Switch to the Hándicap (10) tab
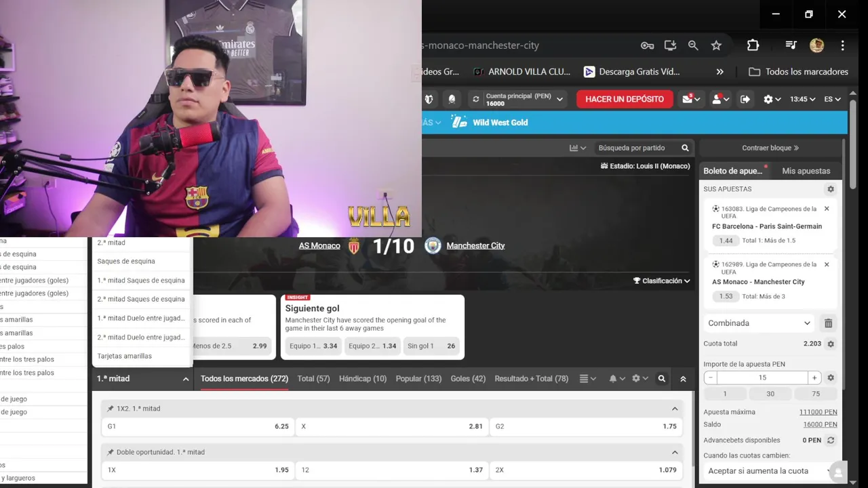 363,379
